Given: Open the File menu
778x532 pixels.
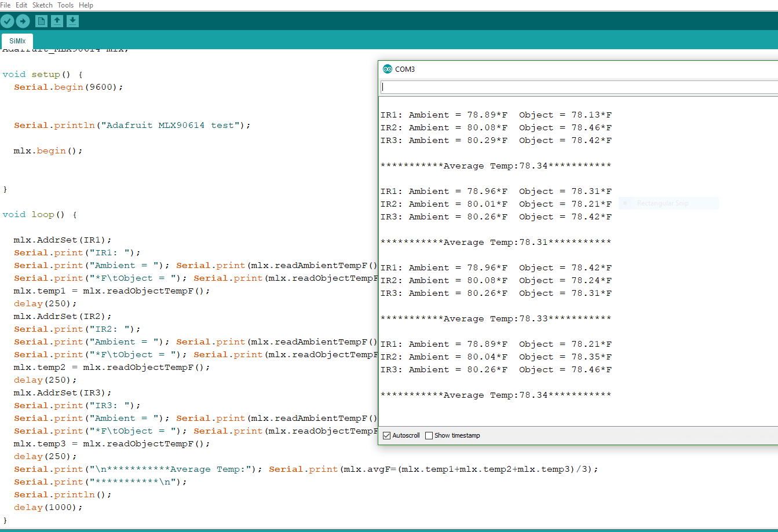Looking at the screenshot, I should click(x=5, y=5).
